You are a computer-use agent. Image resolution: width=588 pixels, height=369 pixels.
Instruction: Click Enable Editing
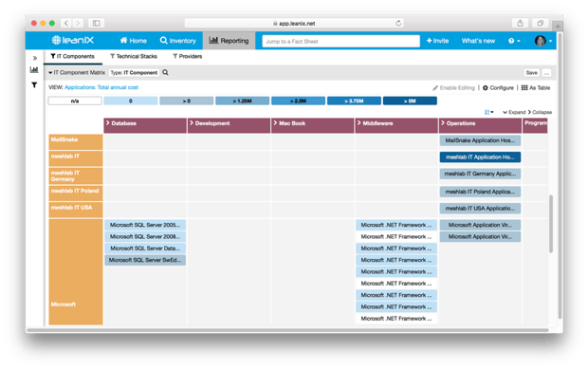[453, 88]
